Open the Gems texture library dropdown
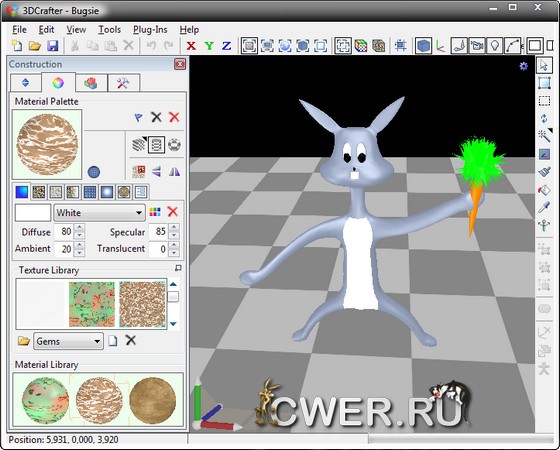 [x=68, y=341]
